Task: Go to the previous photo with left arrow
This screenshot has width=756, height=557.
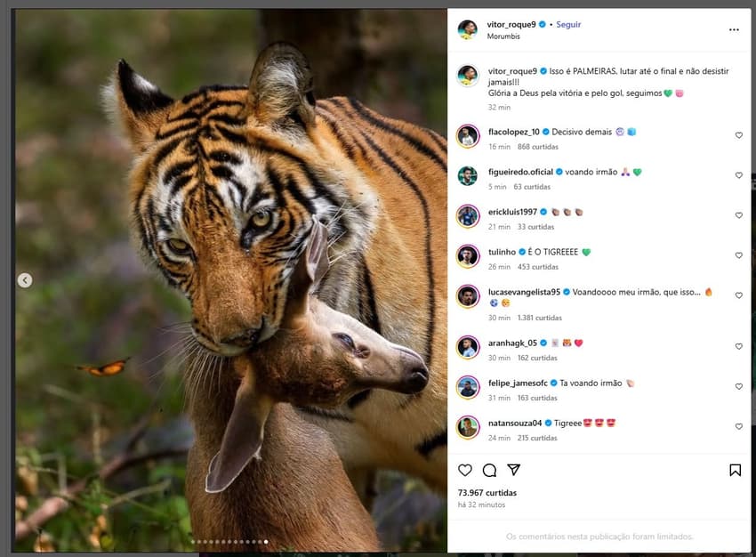Action: 25,280
